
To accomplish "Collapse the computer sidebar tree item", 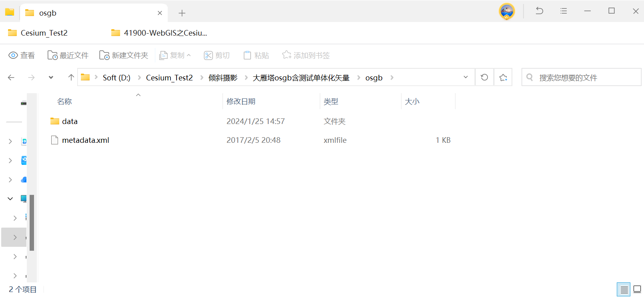I will (x=10, y=199).
